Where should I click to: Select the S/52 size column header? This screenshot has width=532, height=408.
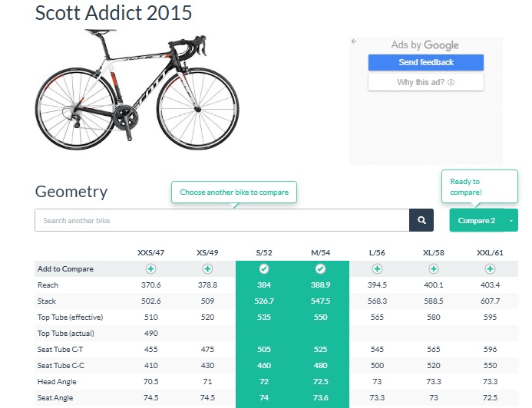point(264,252)
